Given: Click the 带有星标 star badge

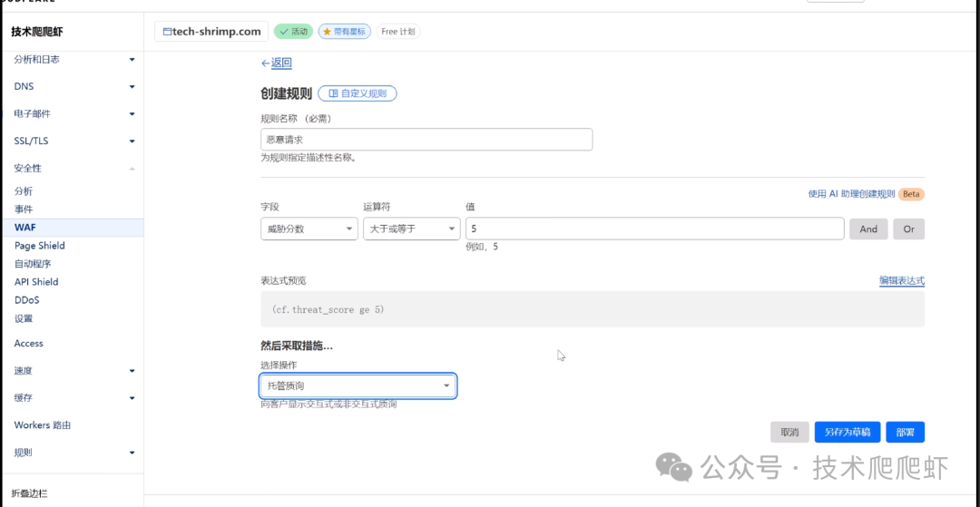Looking at the screenshot, I should point(345,31).
